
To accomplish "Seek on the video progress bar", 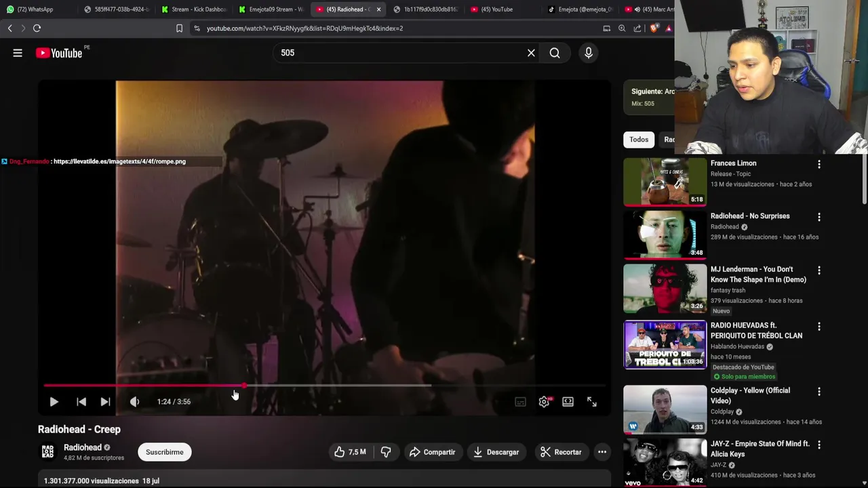I will (324, 386).
